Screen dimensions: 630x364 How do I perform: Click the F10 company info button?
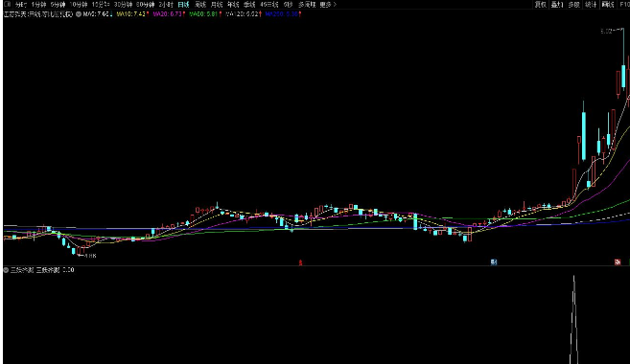[x=624, y=5]
